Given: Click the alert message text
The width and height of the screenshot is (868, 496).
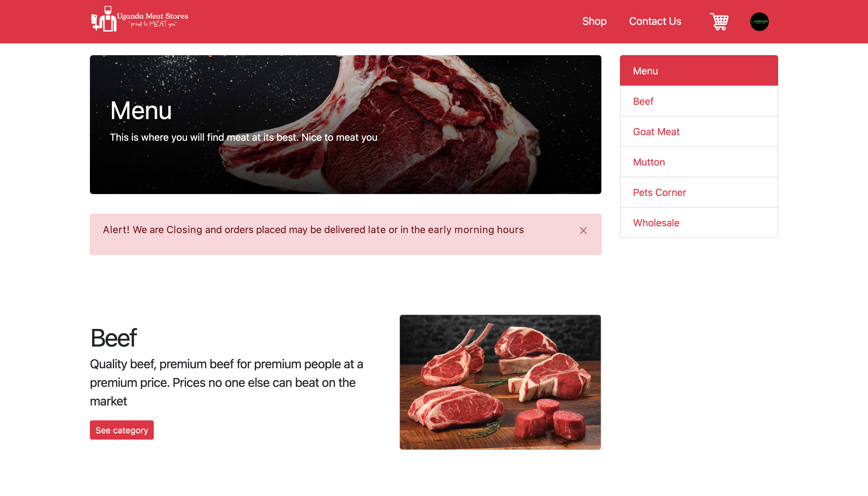Looking at the screenshot, I should coord(313,230).
